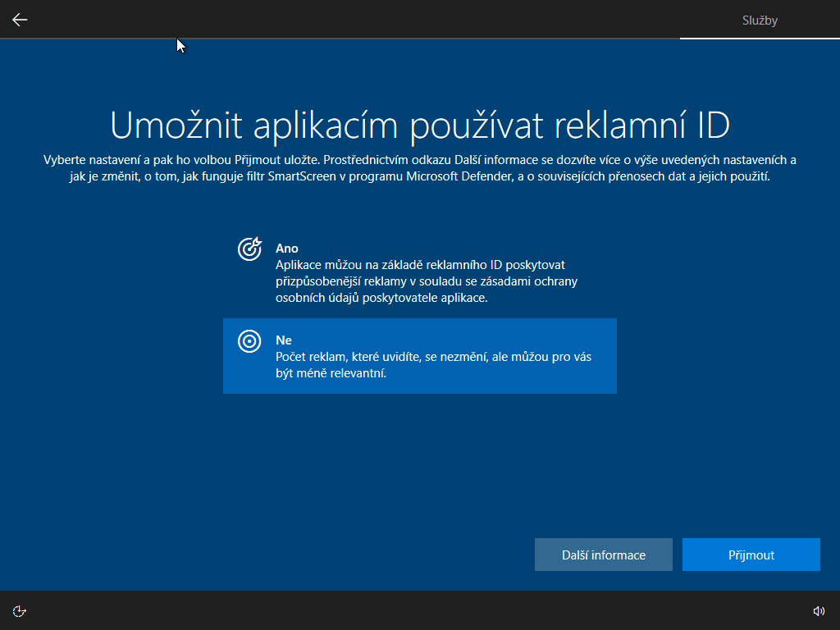The width and height of the screenshot is (840, 630).
Task: Click the instruction paragraph starting 'Vyberte nastavení'
Action: pos(420,167)
